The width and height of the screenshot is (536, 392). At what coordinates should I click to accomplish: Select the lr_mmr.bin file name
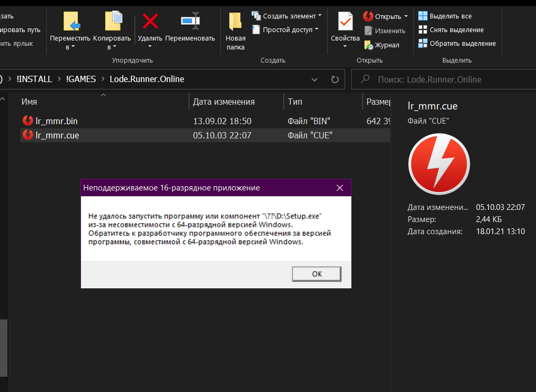pyautogui.click(x=57, y=121)
